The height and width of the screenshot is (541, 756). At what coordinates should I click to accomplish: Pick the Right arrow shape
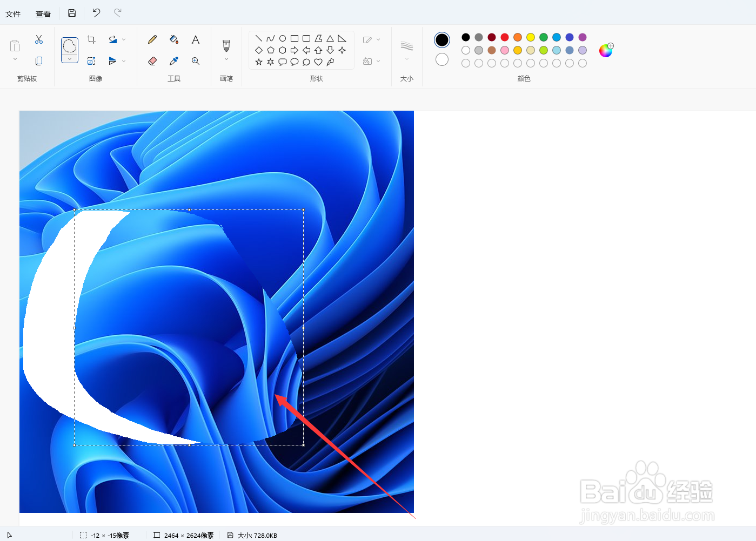point(295,50)
